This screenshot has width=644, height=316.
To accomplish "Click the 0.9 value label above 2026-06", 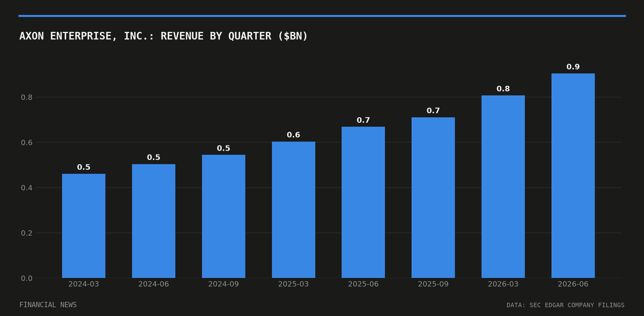I will pyautogui.click(x=573, y=67).
